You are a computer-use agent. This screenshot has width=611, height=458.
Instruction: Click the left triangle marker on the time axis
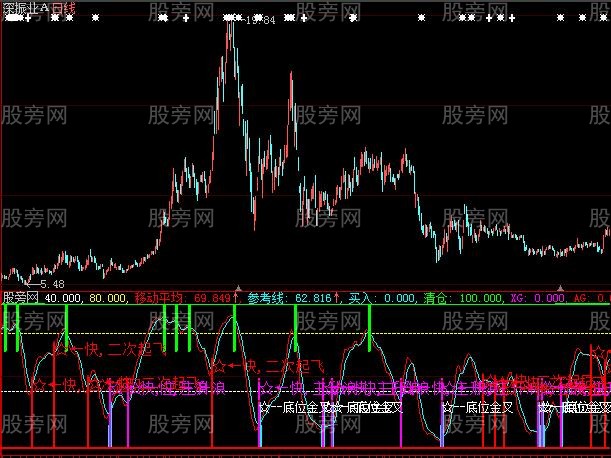[238, 288]
